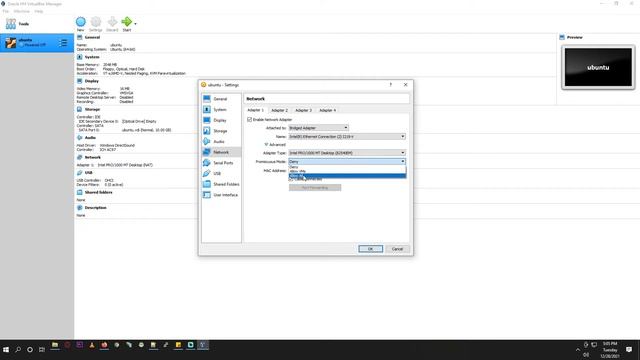The height and width of the screenshot is (360, 640).
Task: Click Storage header in Manager details pane
Action: (x=92, y=109)
